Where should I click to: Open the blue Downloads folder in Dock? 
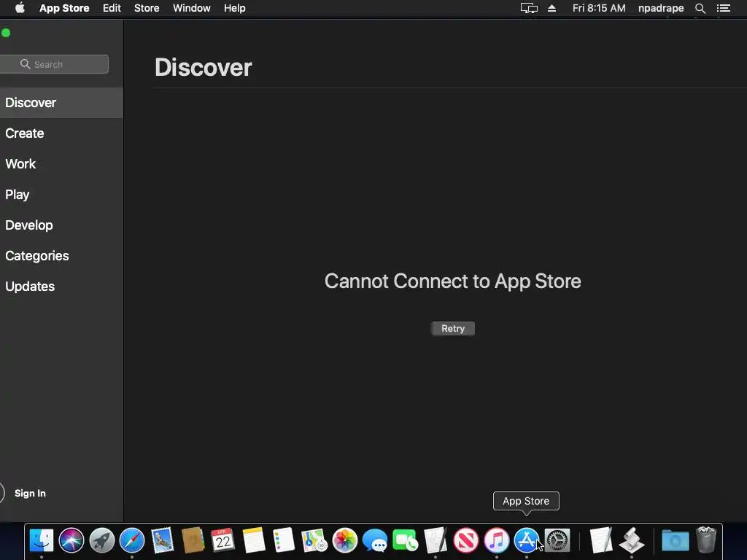click(x=675, y=540)
